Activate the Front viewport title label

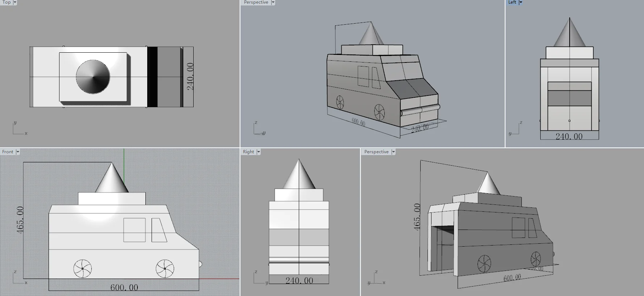click(8, 152)
